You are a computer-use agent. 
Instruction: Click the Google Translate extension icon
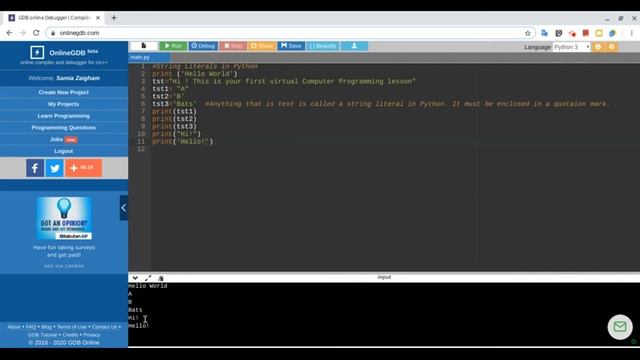(x=544, y=33)
